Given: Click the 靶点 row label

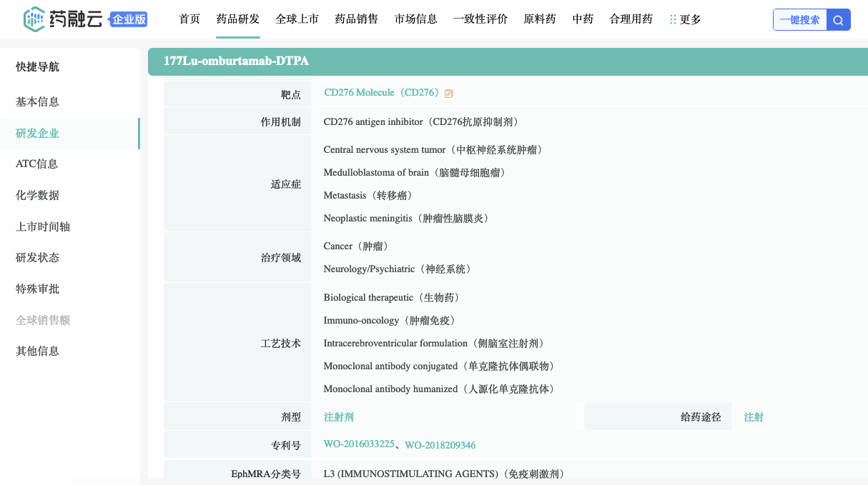Looking at the screenshot, I should point(291,94).
